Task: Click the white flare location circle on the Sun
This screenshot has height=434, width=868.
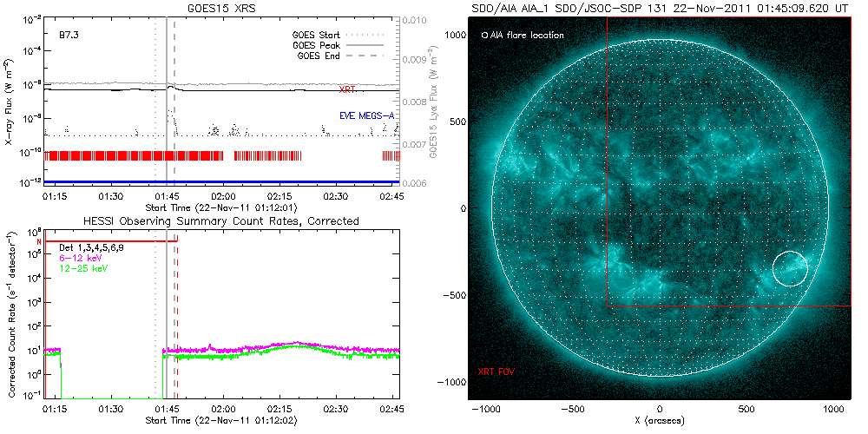Action: (x=789, y=269)
